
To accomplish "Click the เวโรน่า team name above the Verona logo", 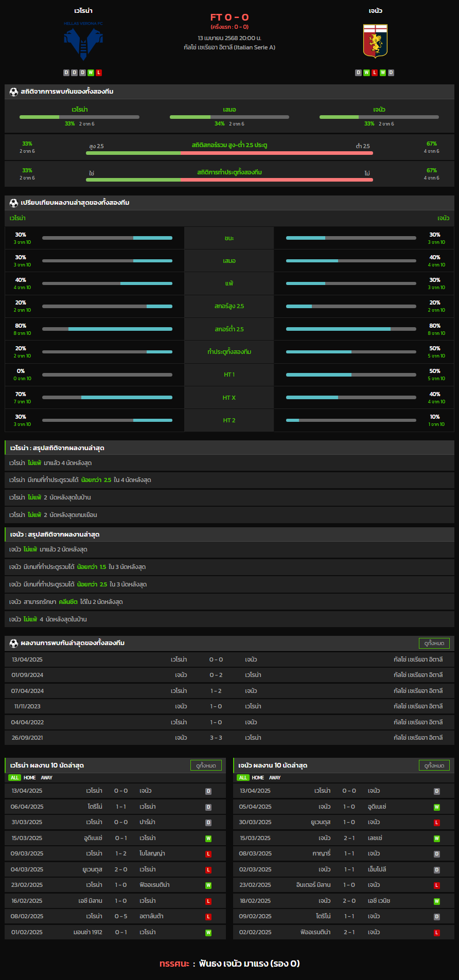I will point(83,11).
